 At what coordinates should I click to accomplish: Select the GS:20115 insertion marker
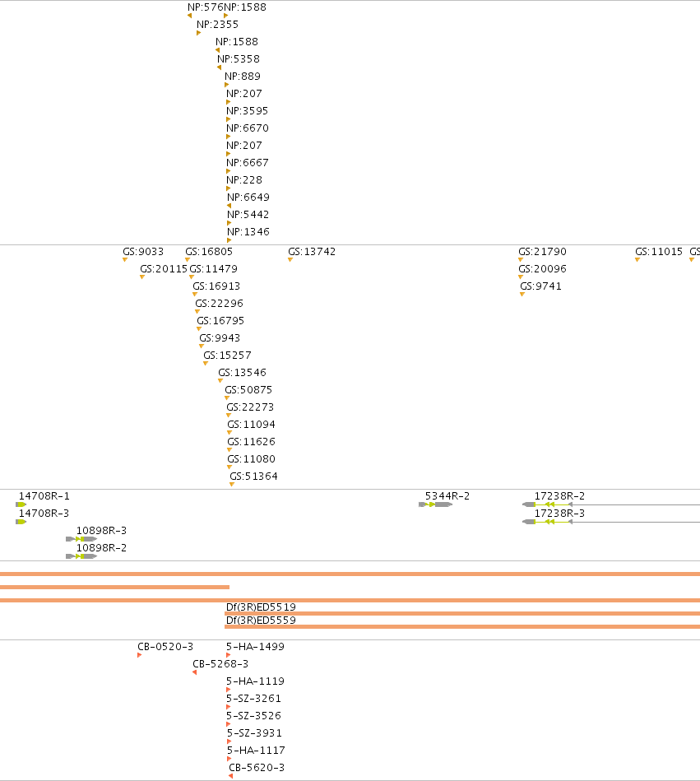[142, 277]
